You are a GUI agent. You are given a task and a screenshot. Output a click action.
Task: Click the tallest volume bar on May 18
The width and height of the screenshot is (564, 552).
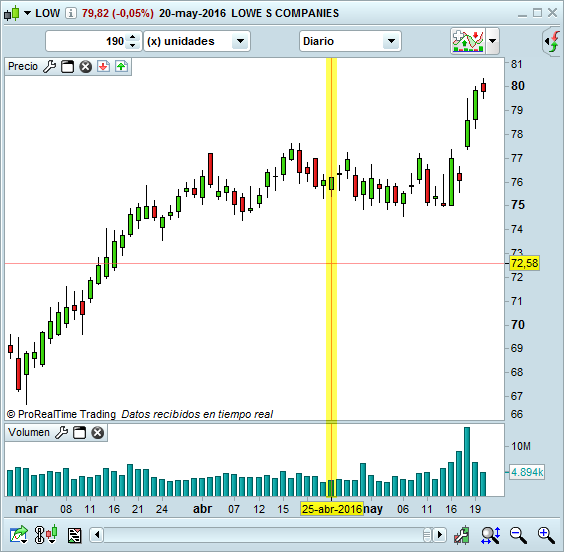pyautogui.click(x=467, y=462)
